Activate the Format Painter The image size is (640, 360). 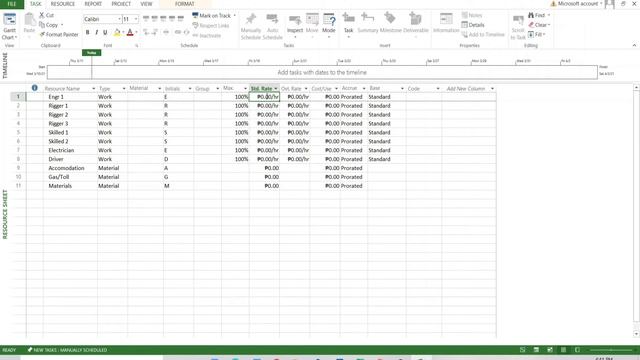click(x=59, y=35)
